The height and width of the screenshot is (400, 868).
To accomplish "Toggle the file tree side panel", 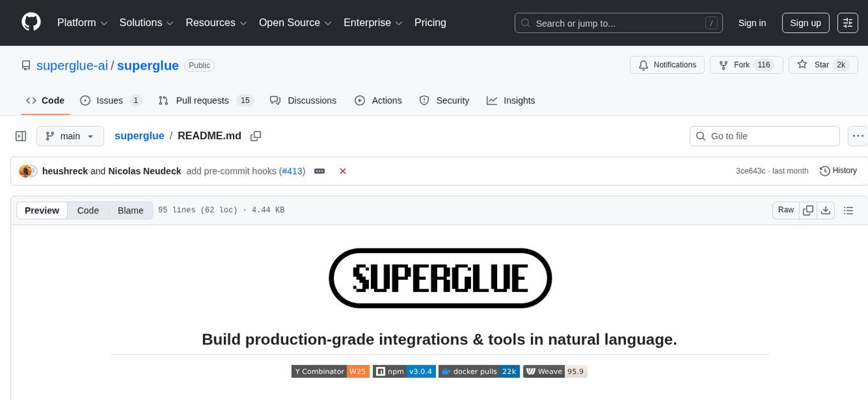I will pos(20,135).
